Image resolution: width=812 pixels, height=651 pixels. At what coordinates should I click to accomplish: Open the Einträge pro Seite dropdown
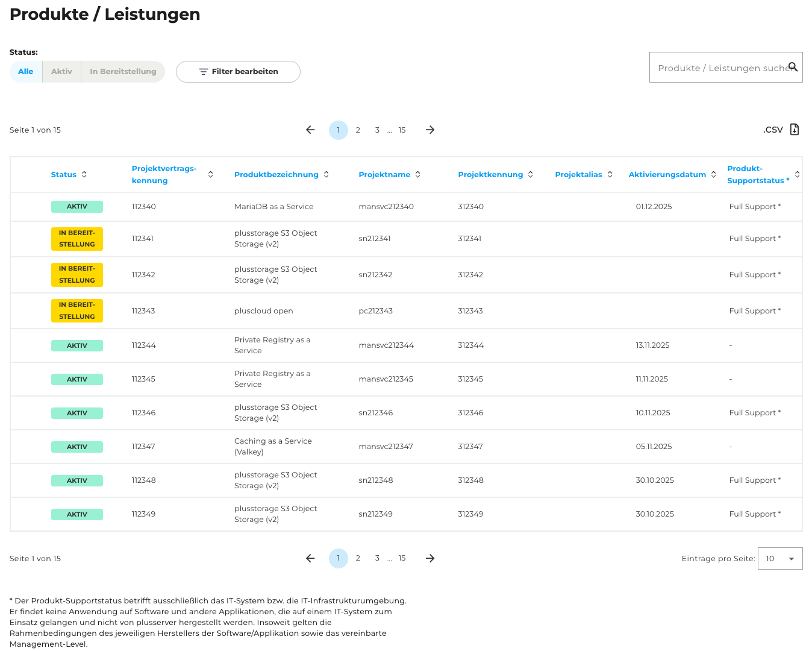pyautogui.click(x=779, y=559)
